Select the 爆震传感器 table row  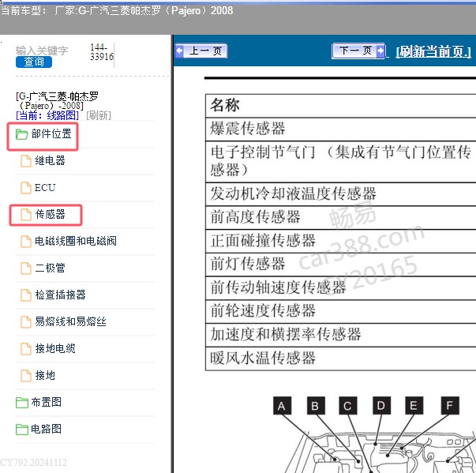pyautogui.click(x=340, y=130)
